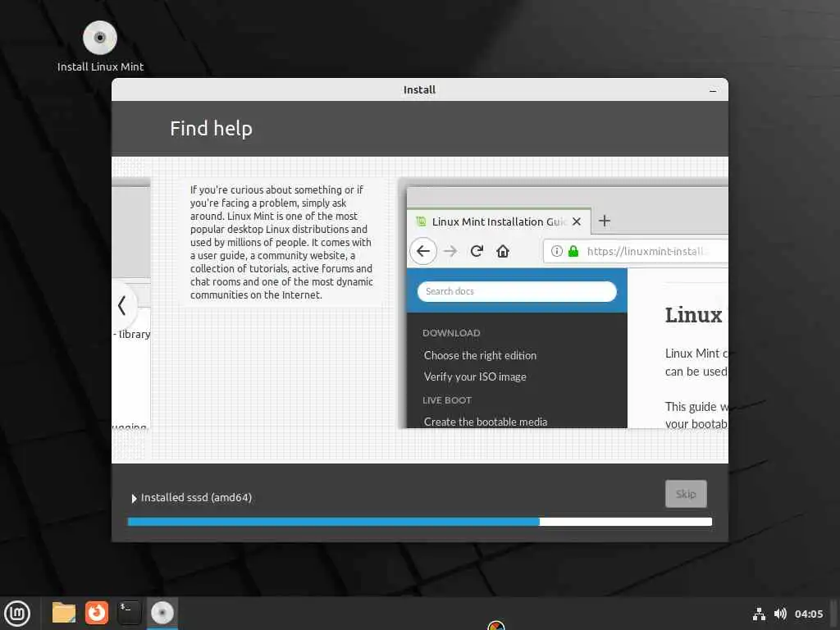
Task: Click the site info icon in address bar
Action: 557,251
